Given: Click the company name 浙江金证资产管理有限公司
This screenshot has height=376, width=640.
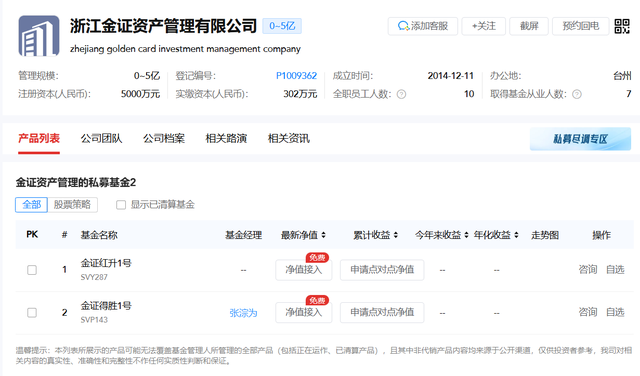Looking at the screenshot, I should (x=163, y=26).
